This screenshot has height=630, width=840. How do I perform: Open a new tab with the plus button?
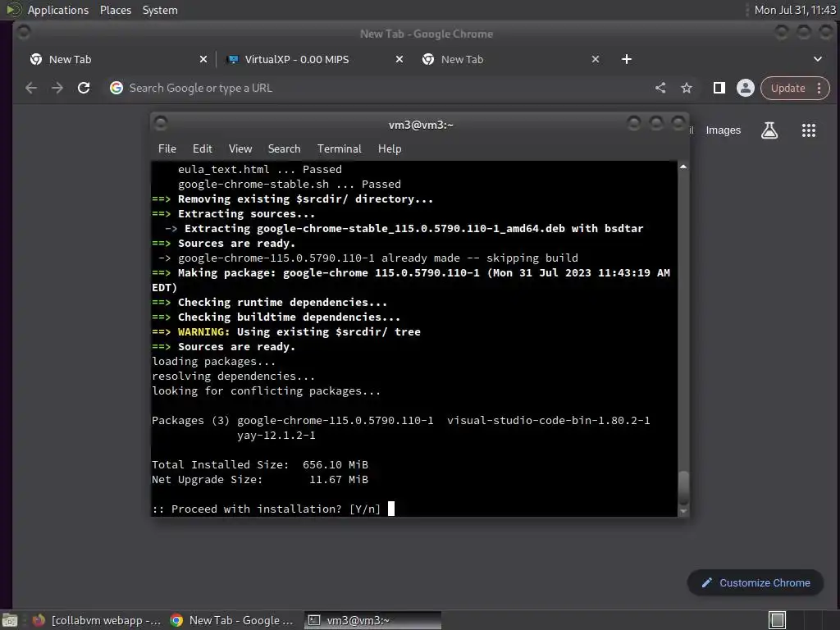626,59
